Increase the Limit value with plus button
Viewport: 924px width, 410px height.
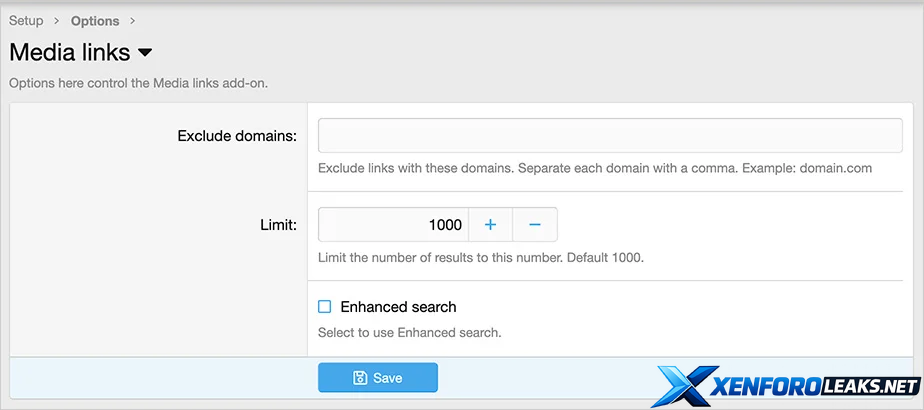(490, 225)
